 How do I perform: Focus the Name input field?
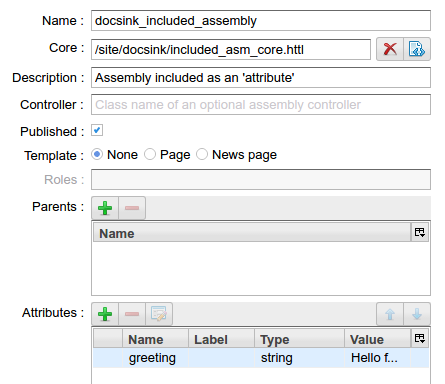click(261, 21)
